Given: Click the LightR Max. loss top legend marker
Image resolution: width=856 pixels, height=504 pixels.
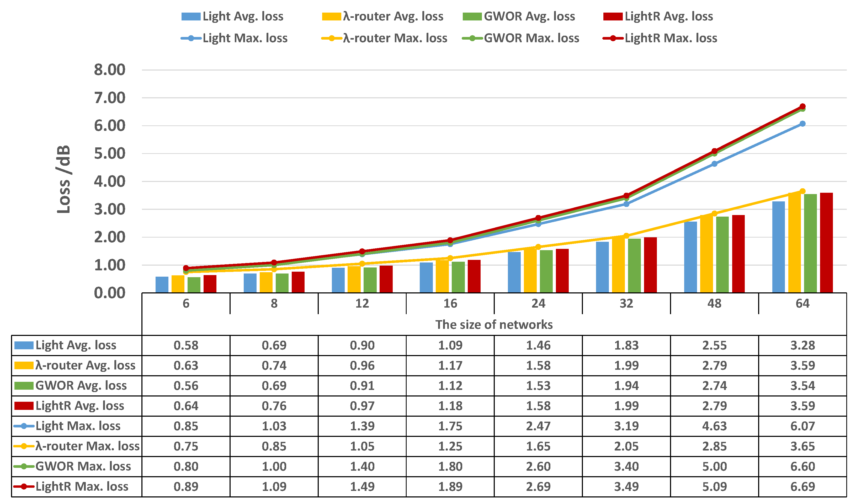Looking at the screenshot, I should 613,38.
